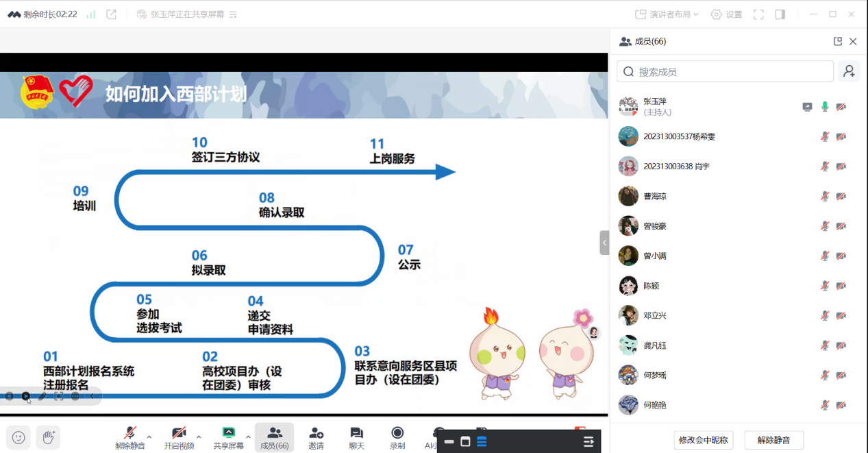Image resolution: width=868 pixels, height=453 pixels.
Task: Click 邓立兴's camera-off icon
Action: pos(841,315)
